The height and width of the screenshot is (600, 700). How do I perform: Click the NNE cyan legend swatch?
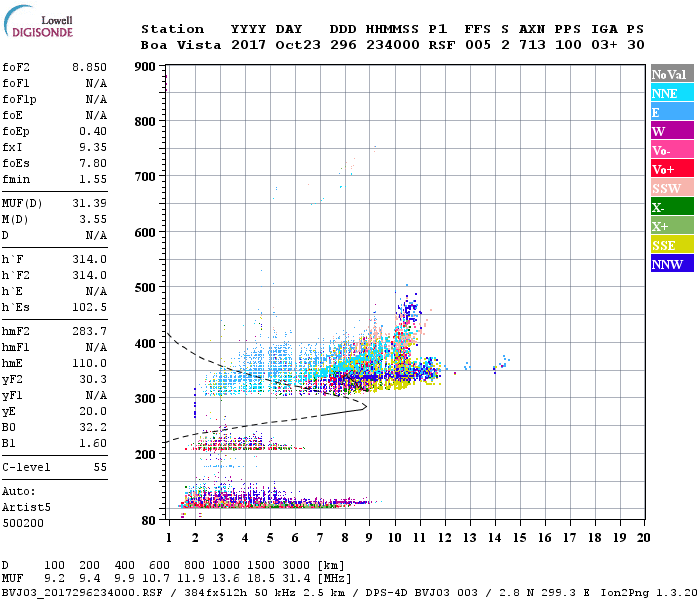[x=671, y=93]
